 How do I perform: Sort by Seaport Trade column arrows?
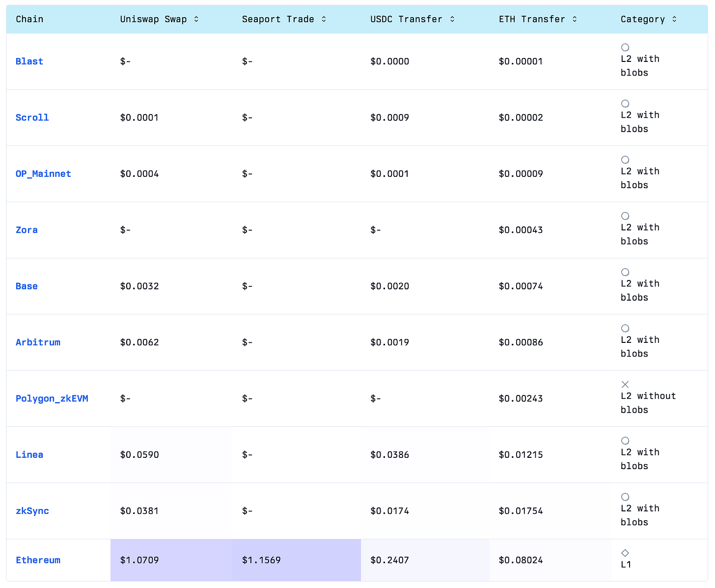pos(324,19)
